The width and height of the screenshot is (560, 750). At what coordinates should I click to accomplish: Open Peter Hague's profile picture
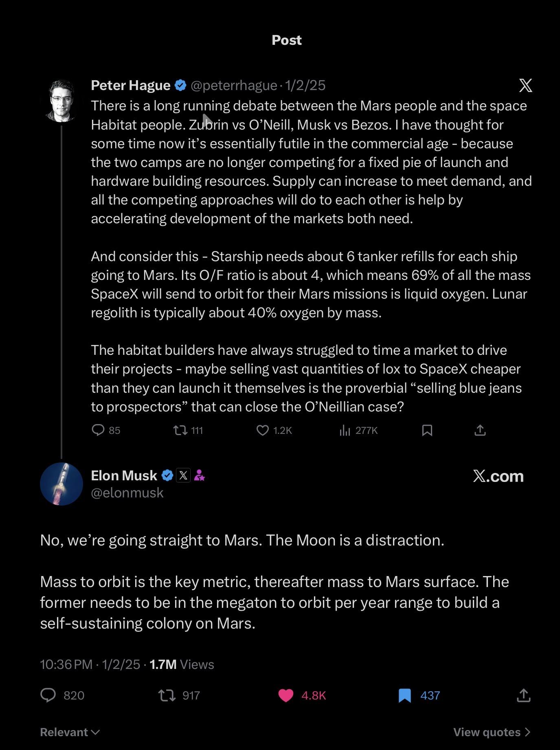[x=61, y=101]
